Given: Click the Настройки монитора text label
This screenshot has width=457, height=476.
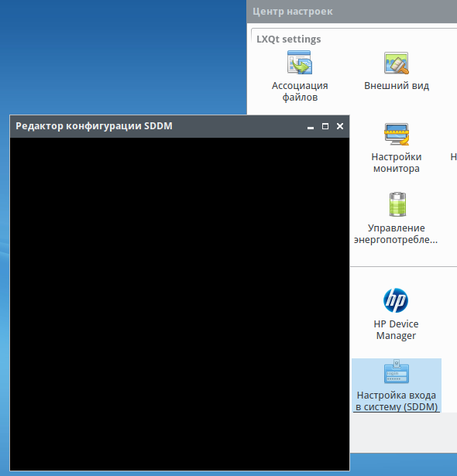Looking at the screenshot, I should click(x=397, y=163).
